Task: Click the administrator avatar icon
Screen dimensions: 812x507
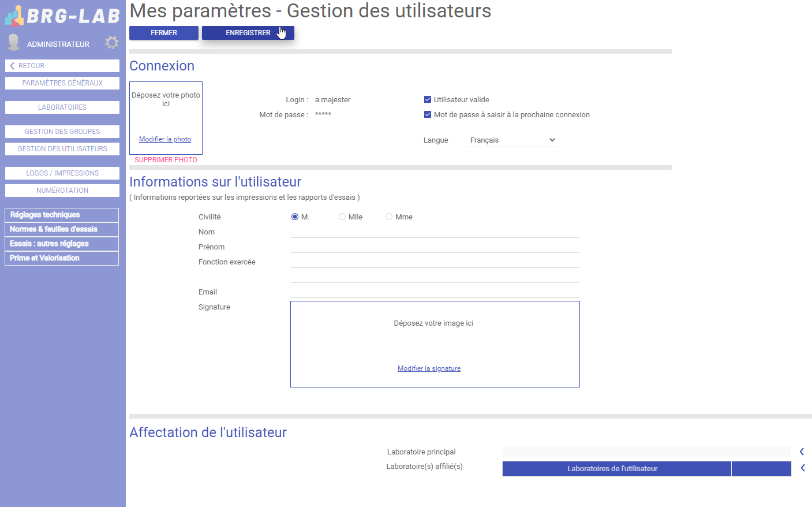Action: 13,43
